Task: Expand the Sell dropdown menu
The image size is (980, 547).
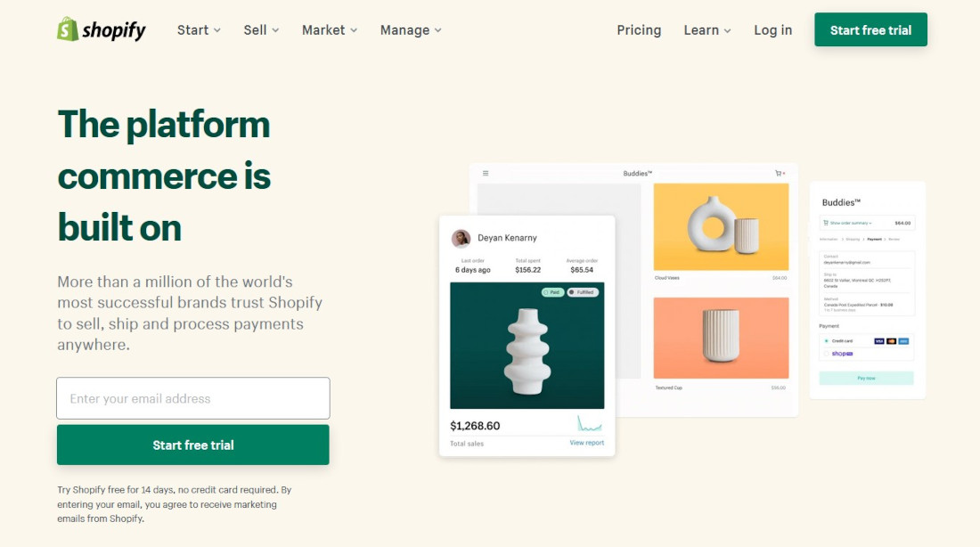Action: (x=261, y=30)
